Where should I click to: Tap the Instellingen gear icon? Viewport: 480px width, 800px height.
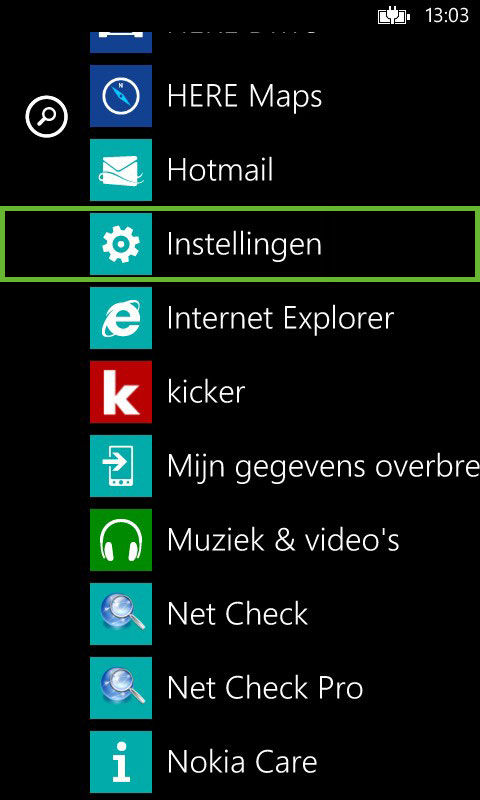click(x=121, y=244)
